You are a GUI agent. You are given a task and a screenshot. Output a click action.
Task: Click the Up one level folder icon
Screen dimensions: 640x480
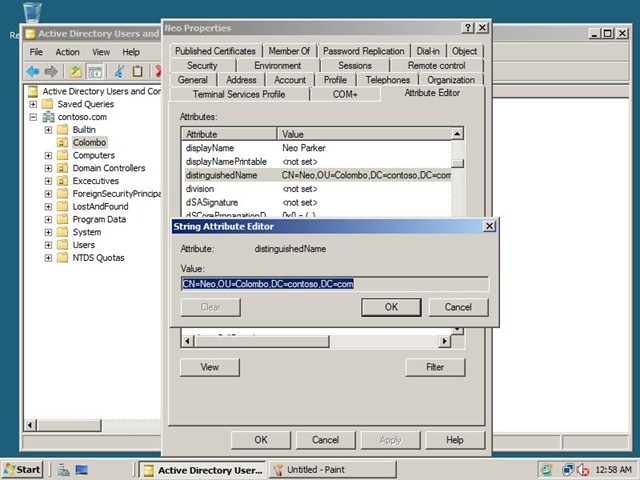point(76,72)
